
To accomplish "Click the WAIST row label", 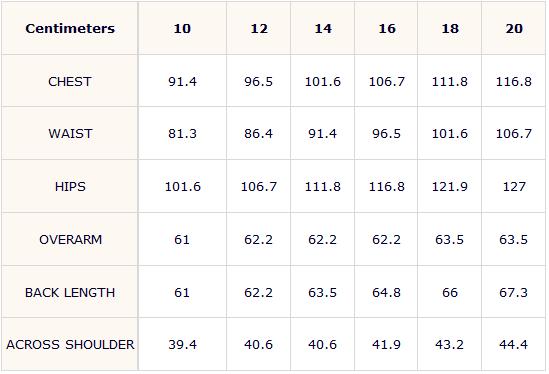I will [70, 134].
